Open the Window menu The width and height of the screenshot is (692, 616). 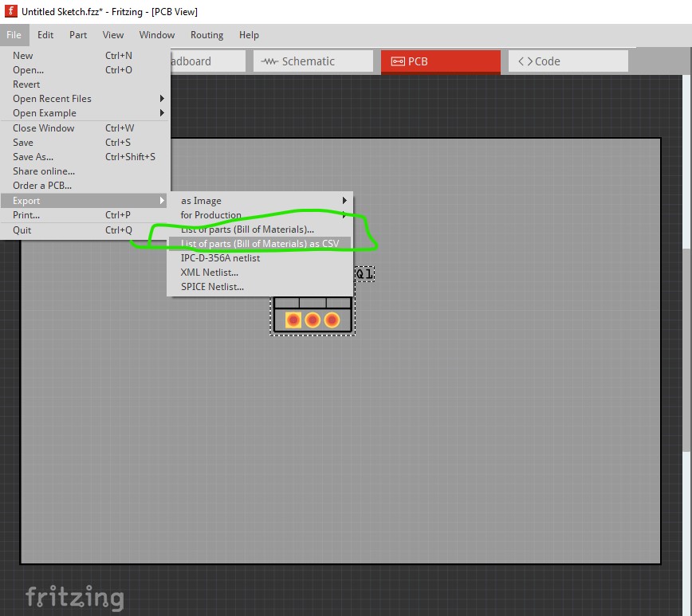pos(157,35)
